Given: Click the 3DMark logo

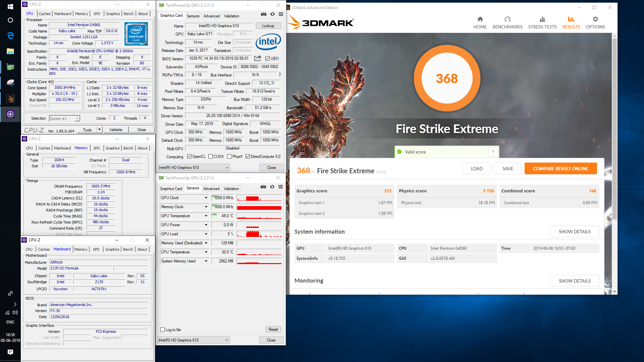Looking at the screenshot, I should pyautogui.click(x=321, y=22).
